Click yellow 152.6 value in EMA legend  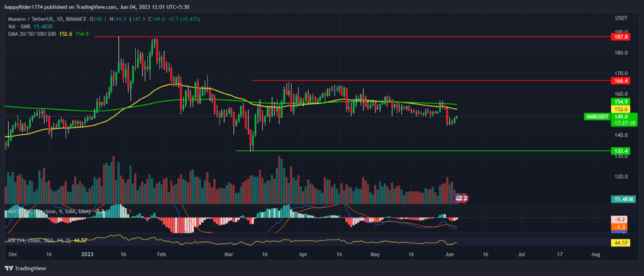tap(67, 34)
